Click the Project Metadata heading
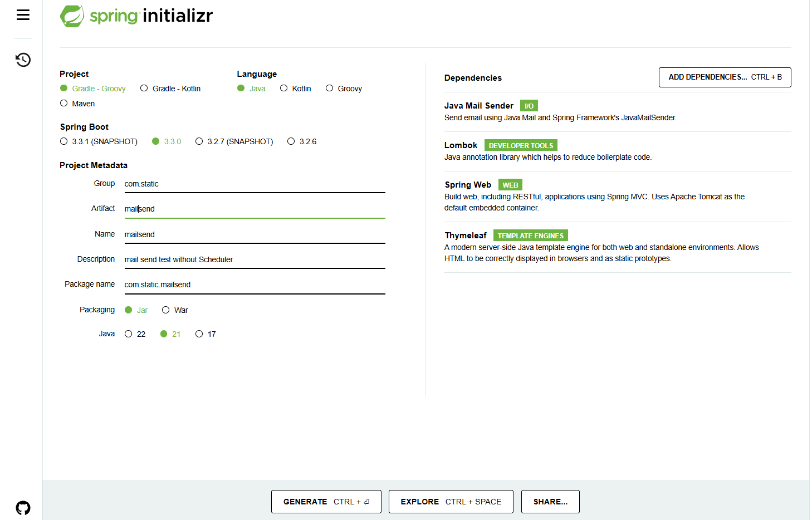Image resolution: width=812 pixels, height=520 pixels. 94,165
